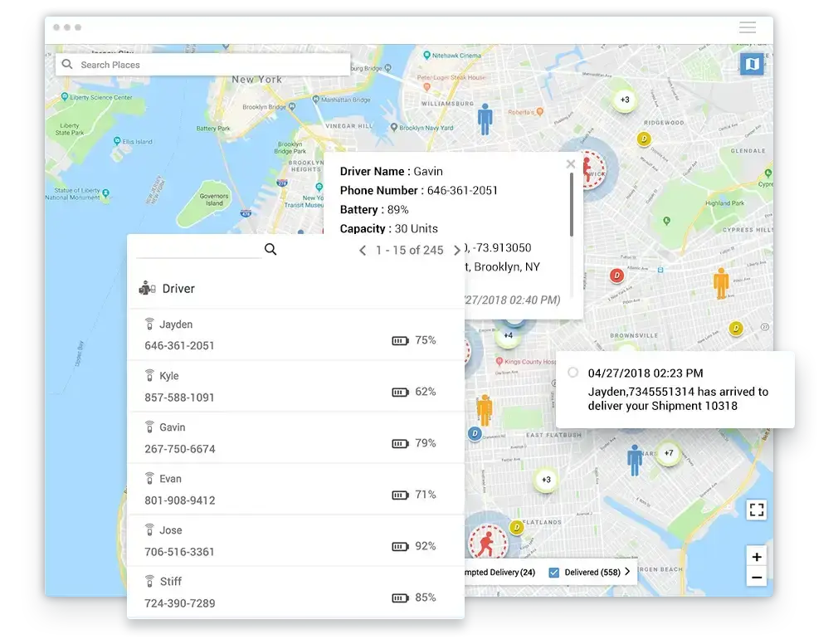
Task: Zoom in on the map
Action: coord(756,557)
